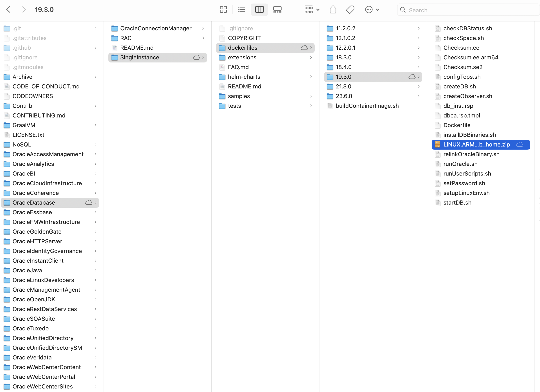540x392 pixels.
Task: Go forward with the right arrow button
Action: tap(24, 9)
